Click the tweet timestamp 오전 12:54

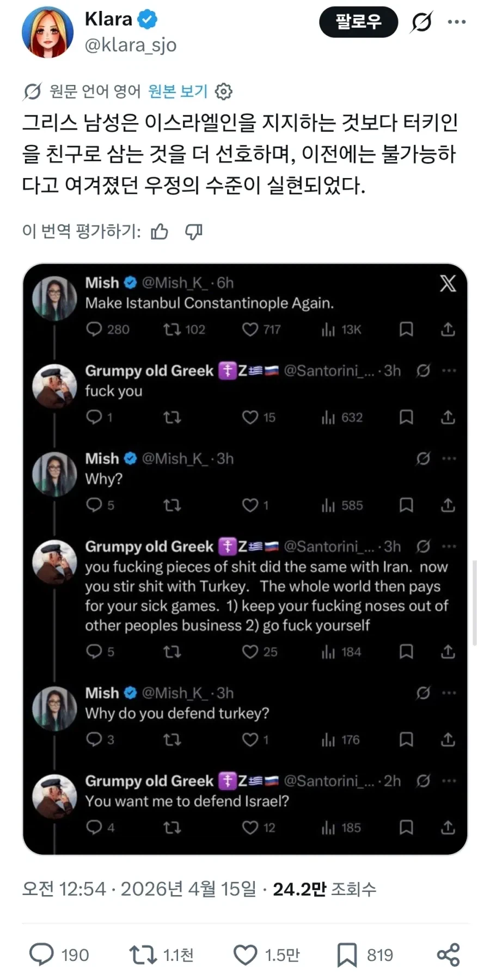tap(64, 889)
